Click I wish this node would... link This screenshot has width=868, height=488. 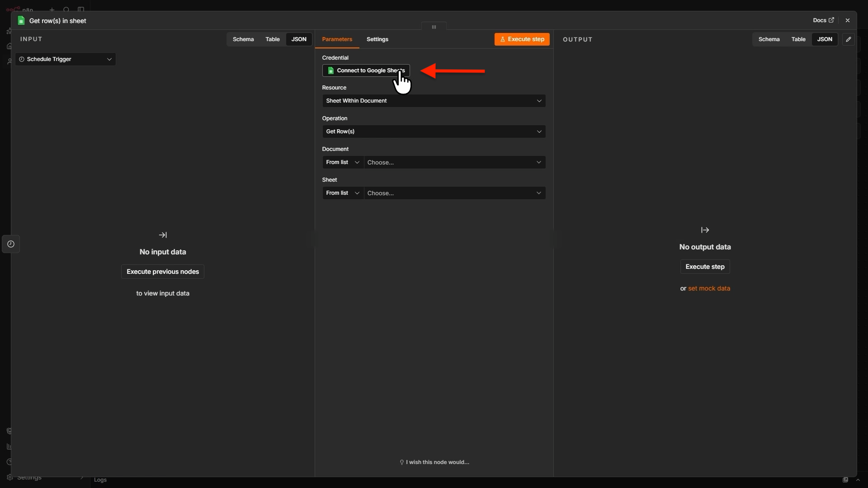434,462
